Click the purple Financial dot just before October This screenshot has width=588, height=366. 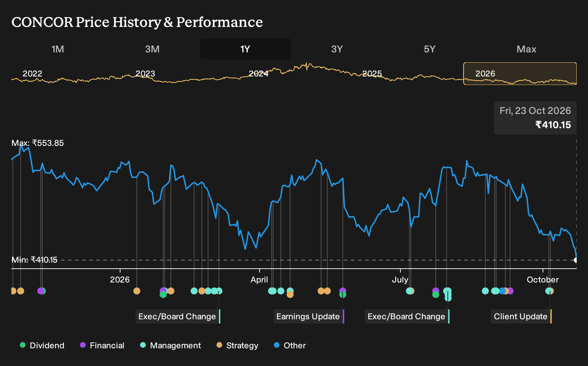pos(510,291)
